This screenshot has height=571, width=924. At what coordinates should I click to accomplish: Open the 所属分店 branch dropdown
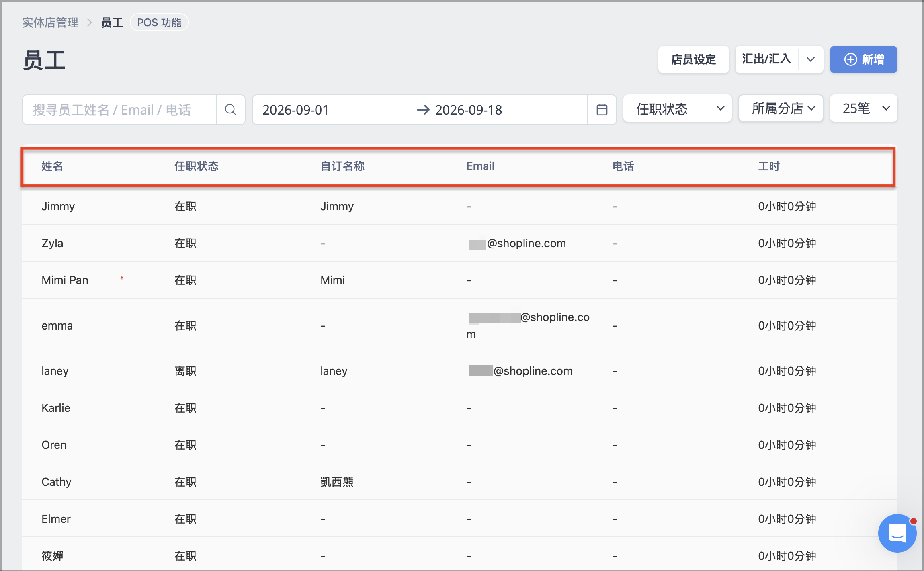pos(781,108)
